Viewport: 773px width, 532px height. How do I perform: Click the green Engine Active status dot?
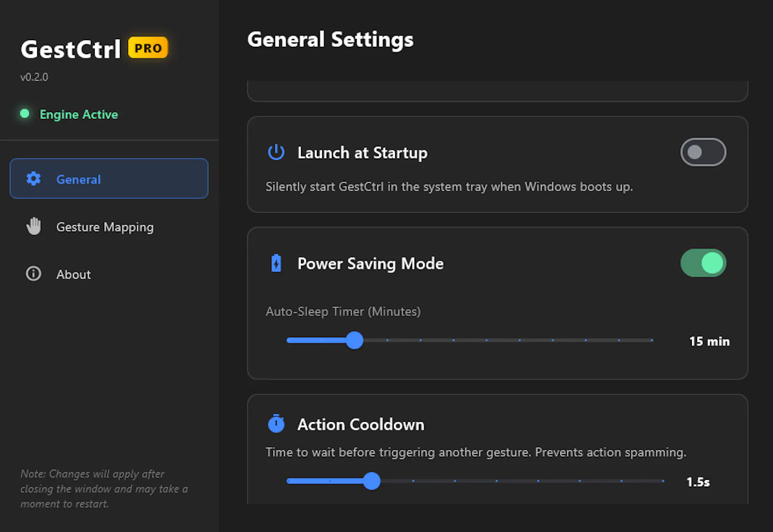coord(25,114)
